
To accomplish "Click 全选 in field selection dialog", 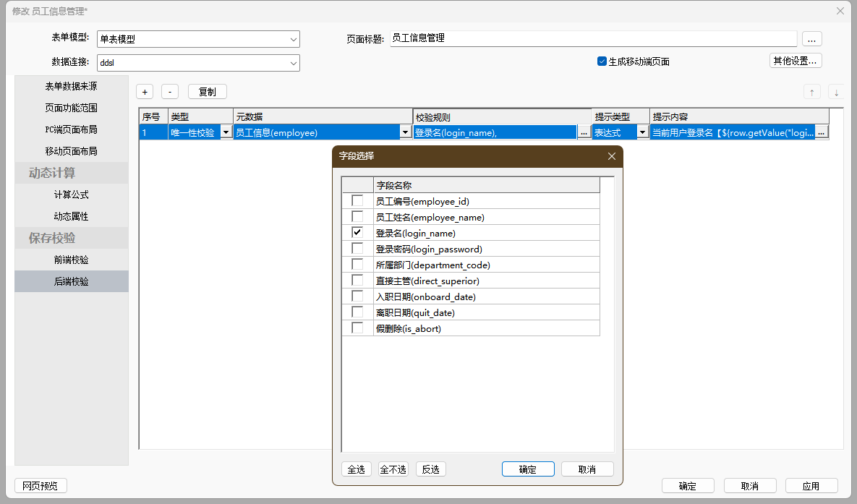I will point(356,469).
